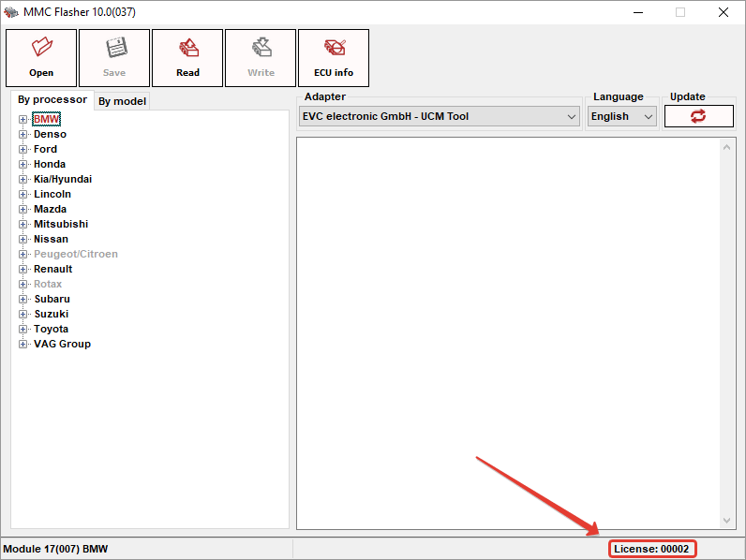The image size is (746, 560).
Task: Click the red Update refresh button
Action: (x=698, y=116)
